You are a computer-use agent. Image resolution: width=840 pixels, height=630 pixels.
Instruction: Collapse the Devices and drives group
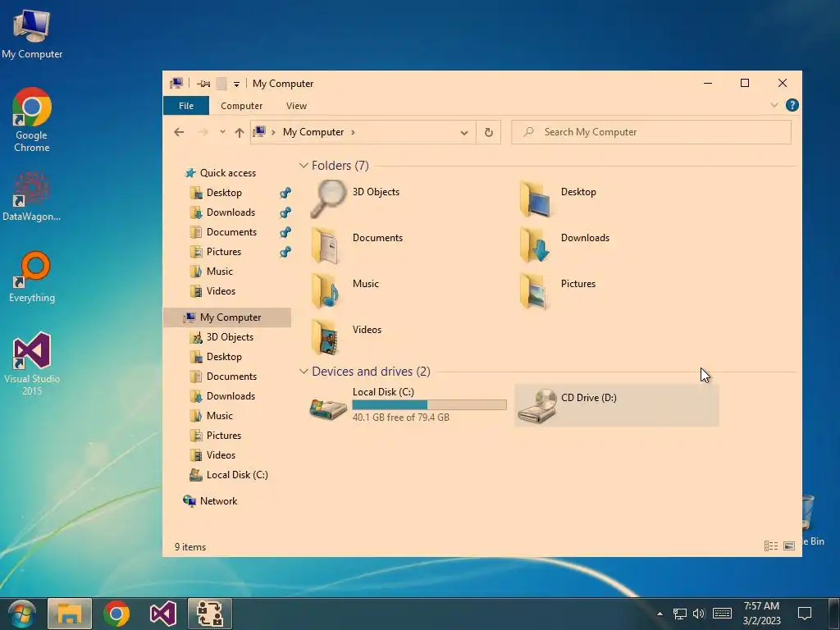pyautogui.click(x=304, y=372)
